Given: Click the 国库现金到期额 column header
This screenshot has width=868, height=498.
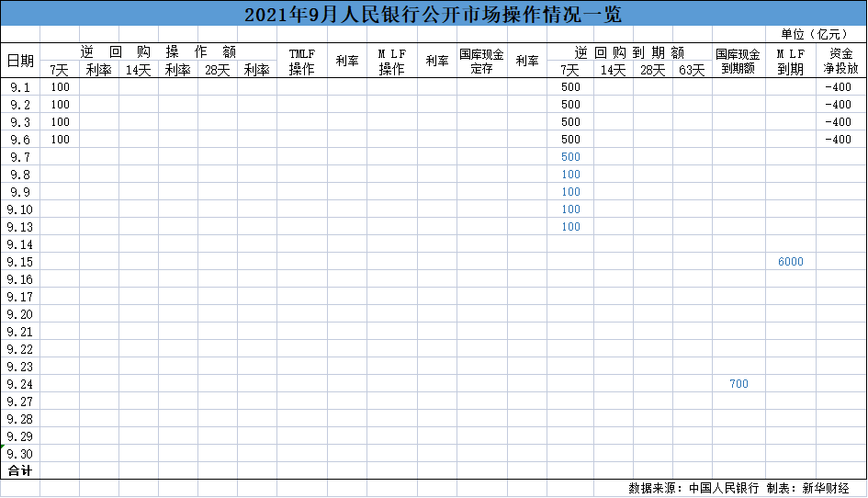Looking at the screenshot, I should click(x=738, y=61).
